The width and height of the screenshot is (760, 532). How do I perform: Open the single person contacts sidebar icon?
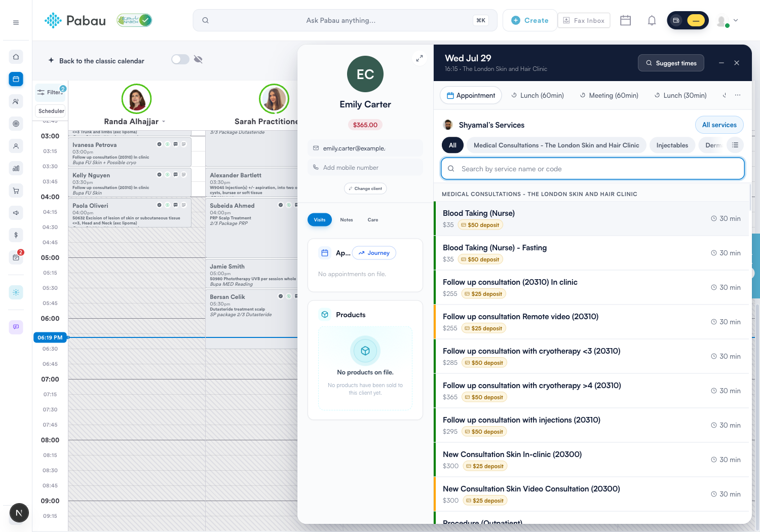pos(16,146)
